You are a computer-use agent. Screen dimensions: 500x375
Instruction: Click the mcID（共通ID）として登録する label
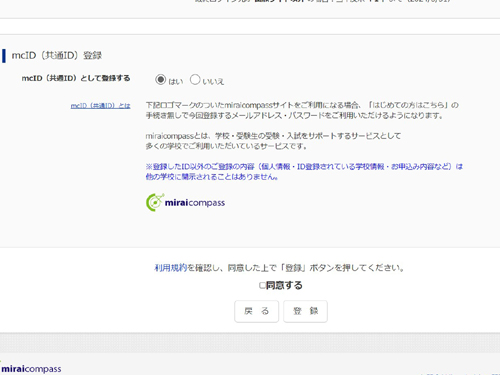(76, 78)
